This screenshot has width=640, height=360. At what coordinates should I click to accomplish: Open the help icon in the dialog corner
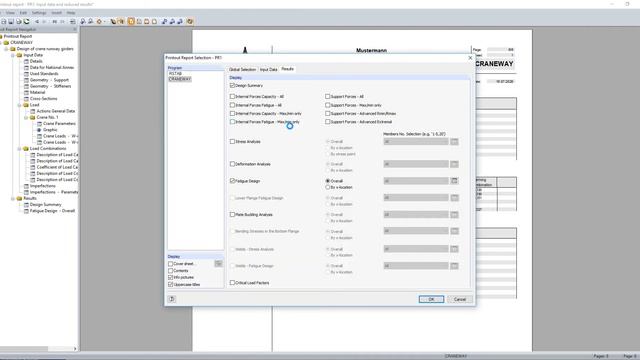click(172, 299)
